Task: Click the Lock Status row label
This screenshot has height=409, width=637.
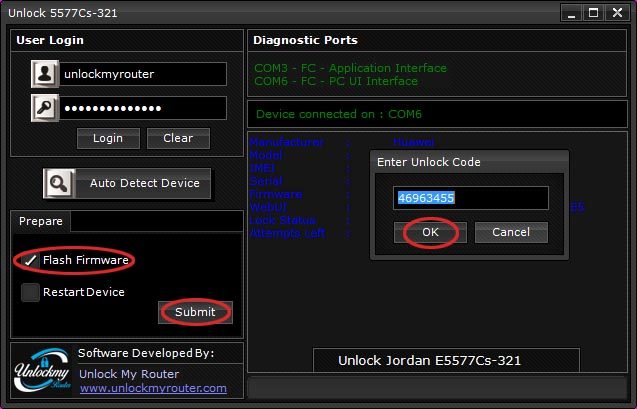Action: [x=283, y=220]
